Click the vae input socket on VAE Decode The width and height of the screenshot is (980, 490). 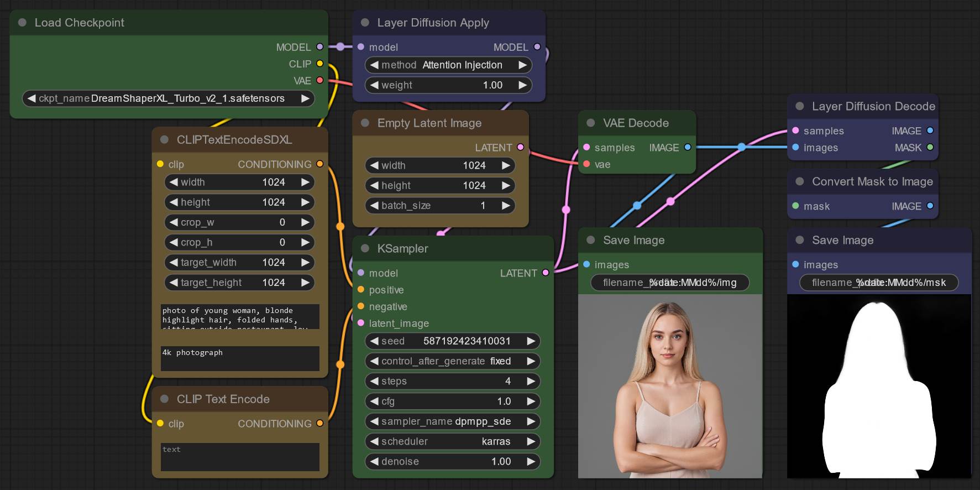[586, 164]
